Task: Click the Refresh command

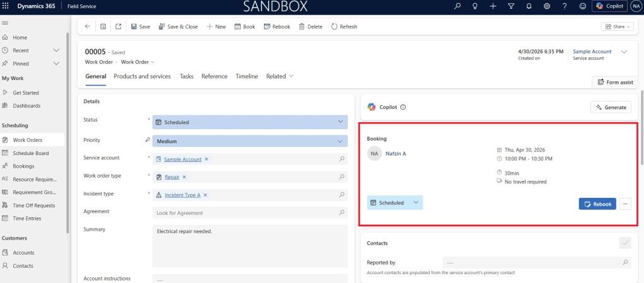Action: pos(344,26)
